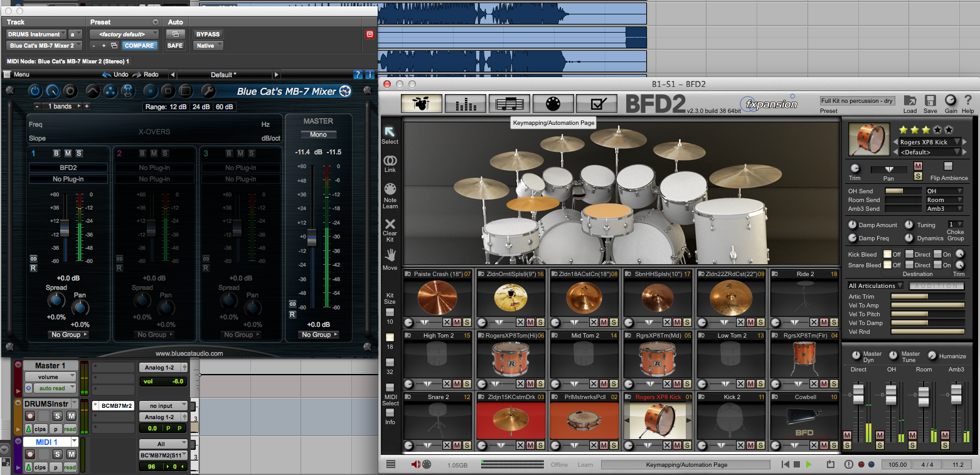Set Kick Bleed to Direct
The width and height of the screenshot is (980, 475).
(x=910, y=254)
